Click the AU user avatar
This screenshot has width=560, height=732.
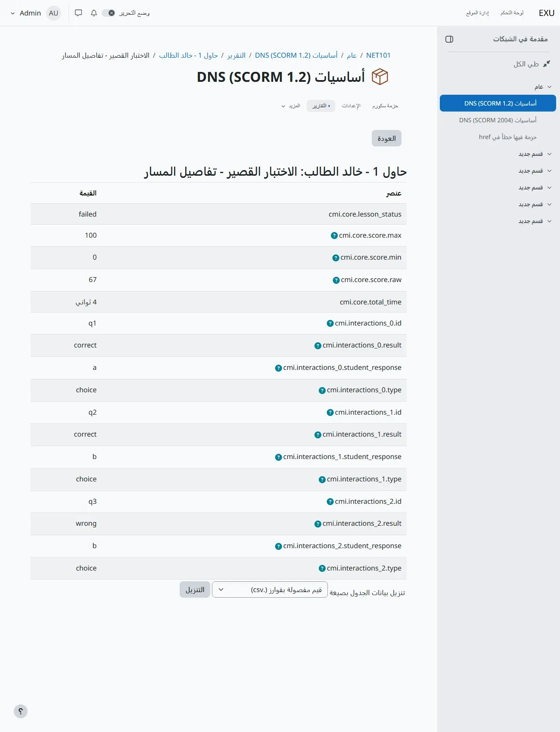pyautogui.click(x=53, y=13)
